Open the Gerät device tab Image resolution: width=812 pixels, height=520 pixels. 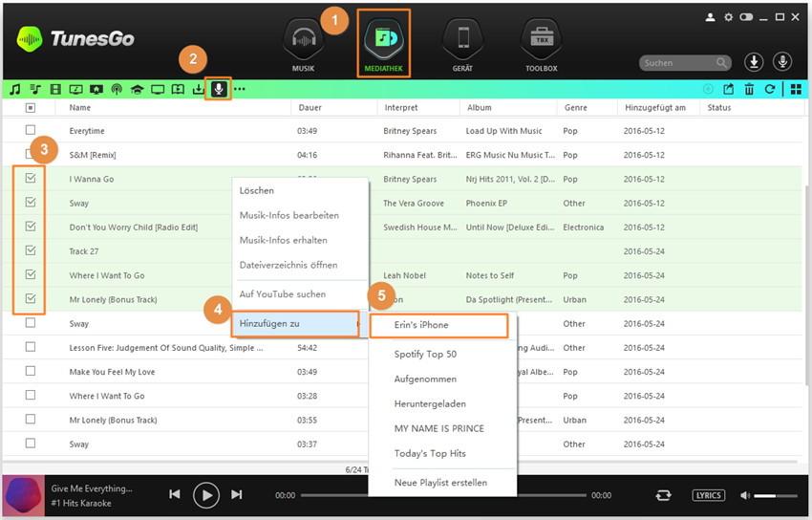tap(462, 46)
